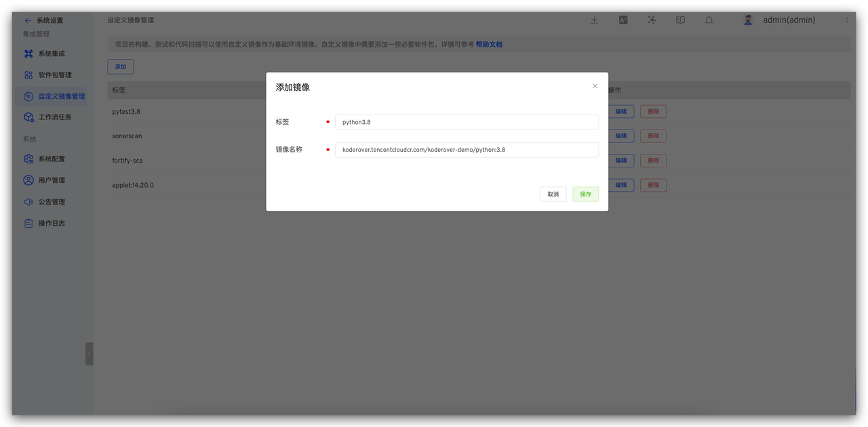This screenshot has height=427, width=868.
Task: Open the 帮助文档 help link
Action: [x=490, y=44]
